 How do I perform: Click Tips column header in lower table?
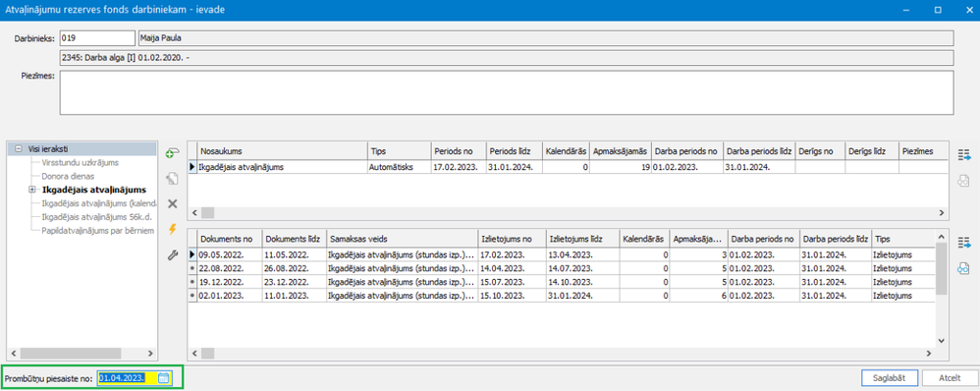[902, 239]
